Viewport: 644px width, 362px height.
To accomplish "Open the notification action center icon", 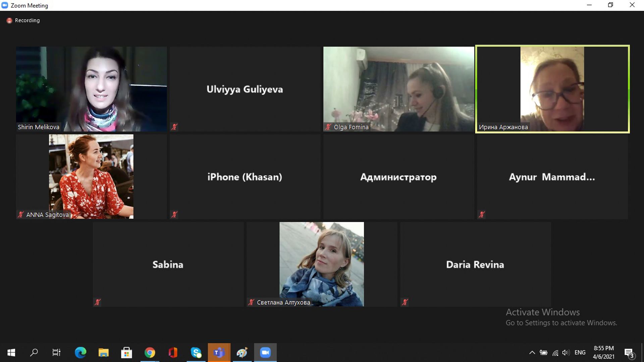I will [630, 353].
